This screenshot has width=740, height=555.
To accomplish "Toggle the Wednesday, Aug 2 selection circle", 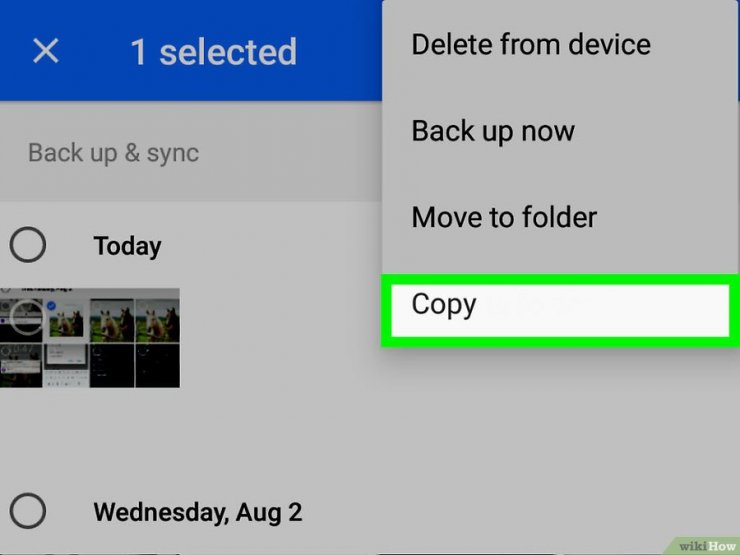I will (28, 511).
